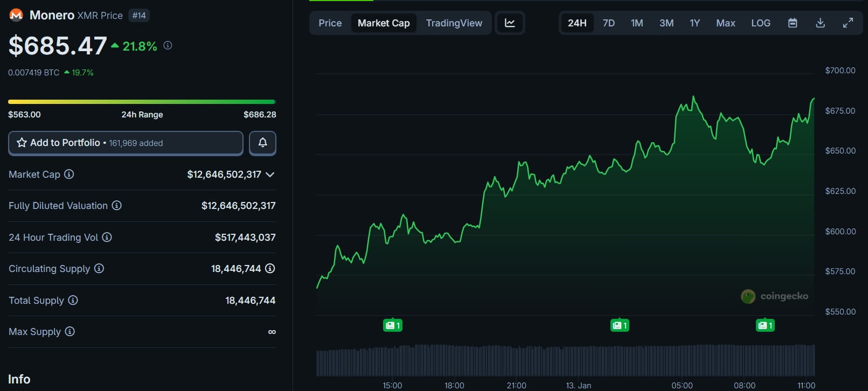Expand chart to fullscreen
Screen dimensions: 868x391
click(848, 23)
